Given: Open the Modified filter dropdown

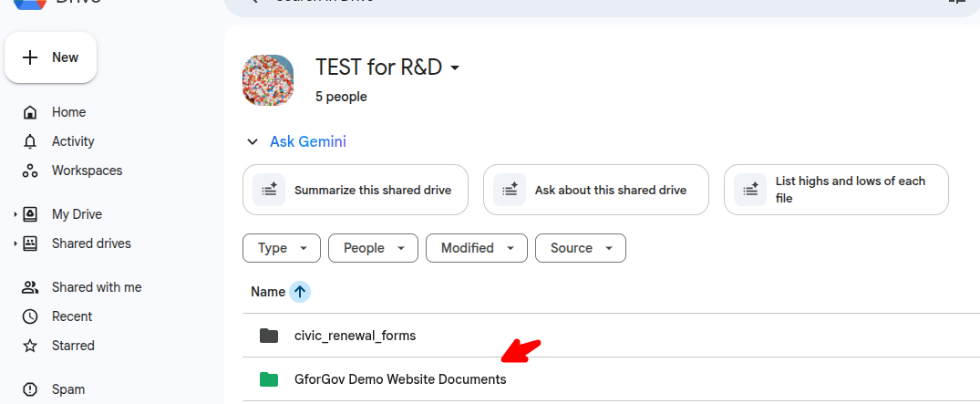Looking at the screenshot, I should point(477,248).
